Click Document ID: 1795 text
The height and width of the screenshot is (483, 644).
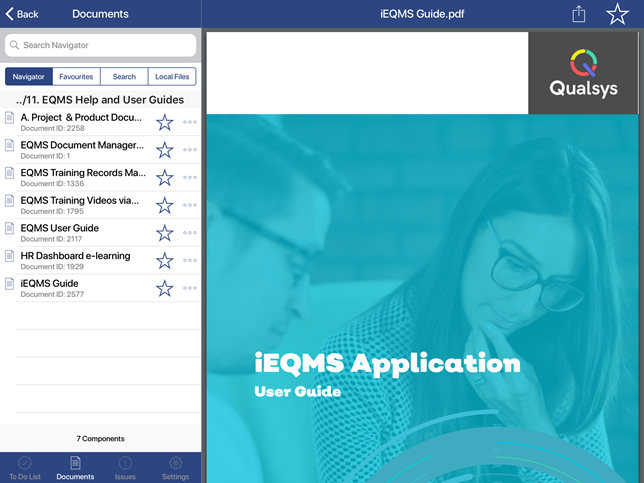(x=52, y=211)
